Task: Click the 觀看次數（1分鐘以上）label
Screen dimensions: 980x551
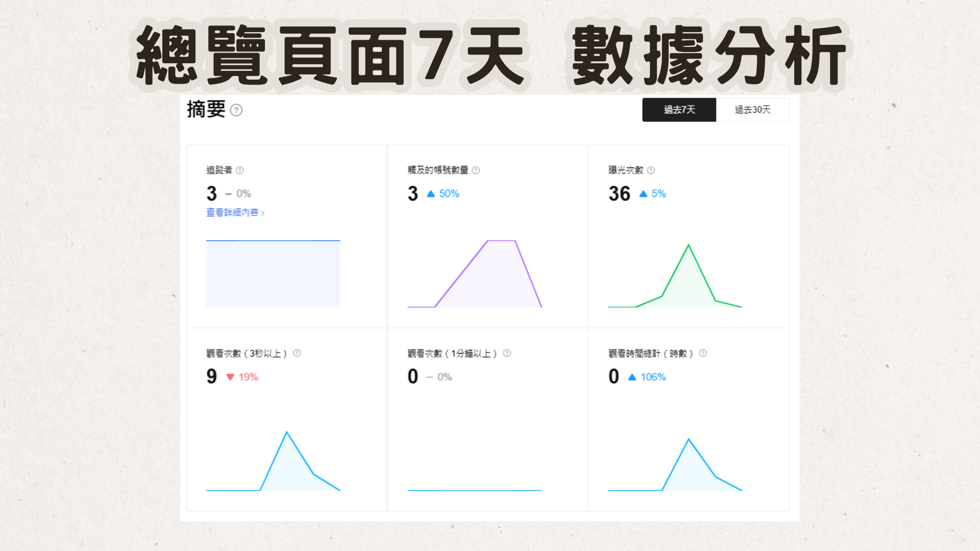Action: 452,353
